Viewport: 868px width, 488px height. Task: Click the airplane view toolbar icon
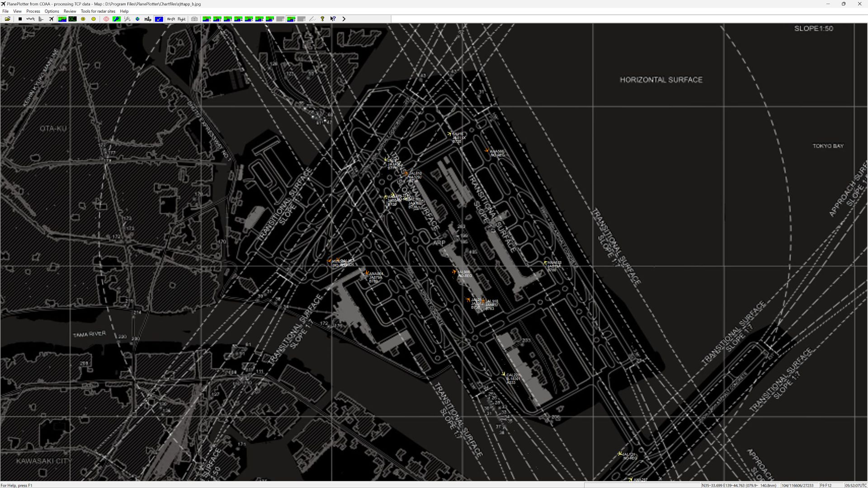(52, 19)
